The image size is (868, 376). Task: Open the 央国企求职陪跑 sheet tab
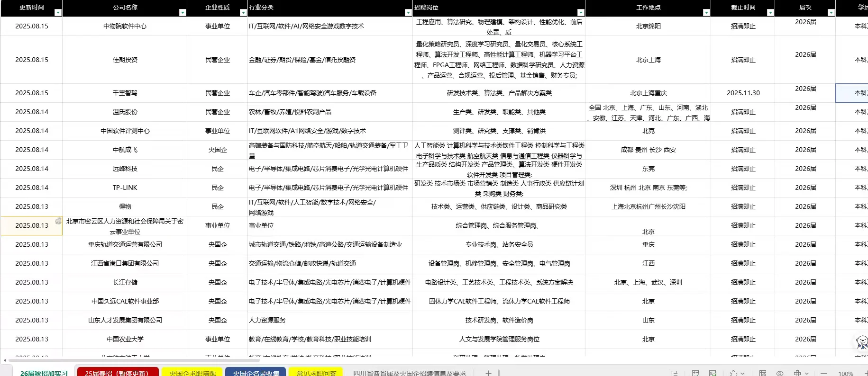[x=192, y=373]
